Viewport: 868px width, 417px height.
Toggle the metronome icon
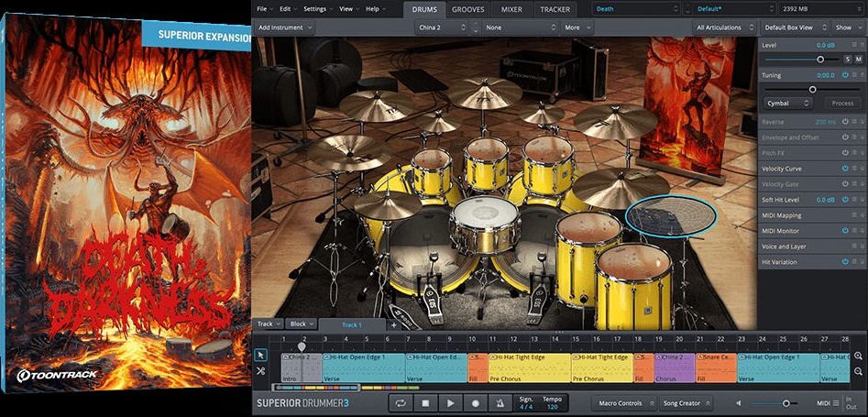[x=500, y=403]
